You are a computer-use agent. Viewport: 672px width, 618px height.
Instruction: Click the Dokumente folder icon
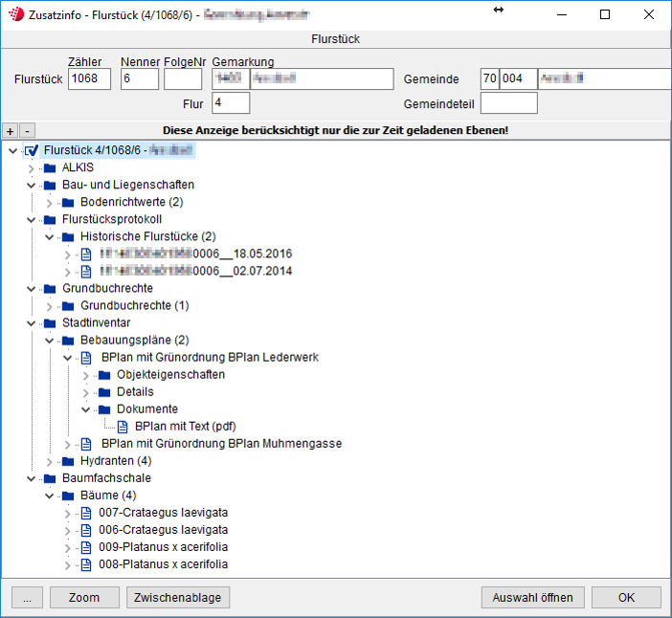tap(104, 409)
